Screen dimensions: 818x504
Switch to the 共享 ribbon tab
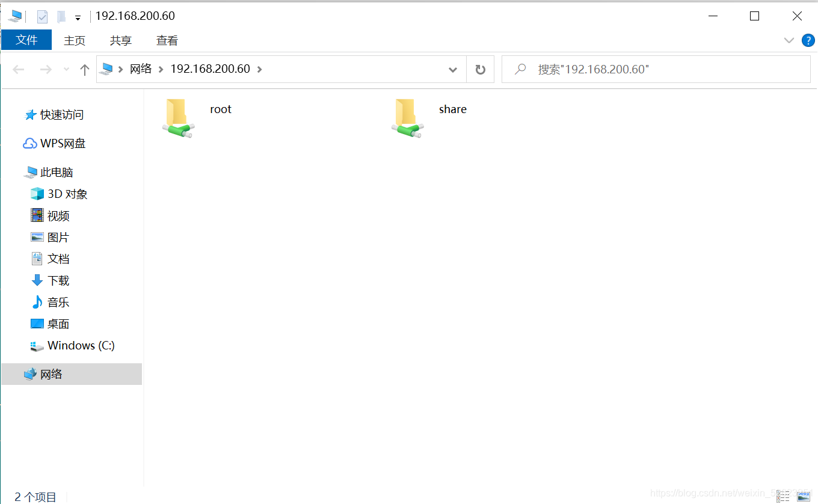(121, 40)
